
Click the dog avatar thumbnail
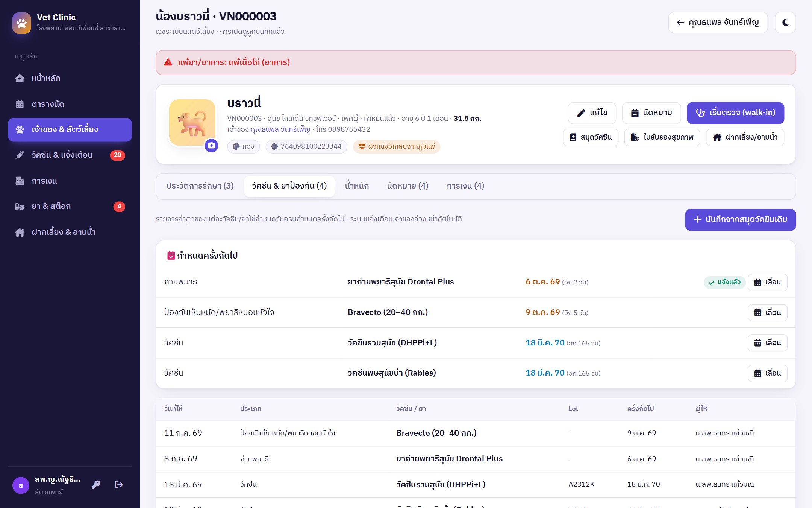[192, 123]
